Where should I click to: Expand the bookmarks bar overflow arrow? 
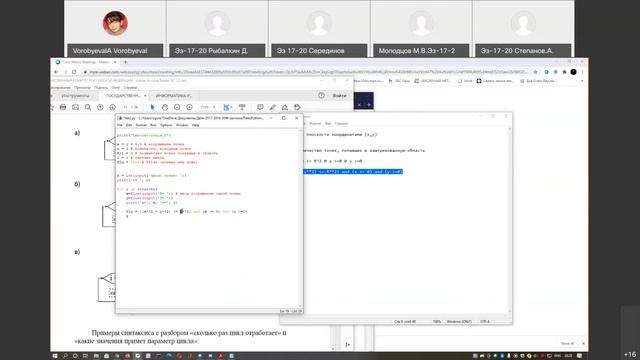point(582,81)
